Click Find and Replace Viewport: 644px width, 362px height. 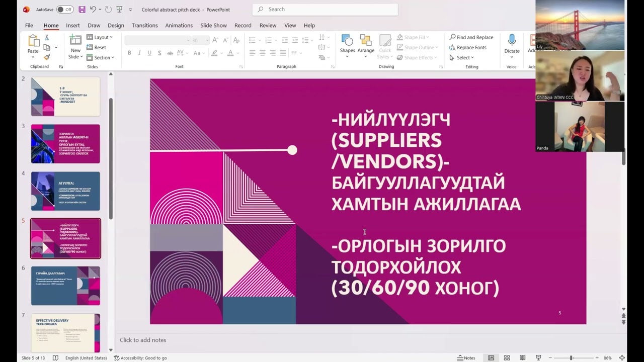471,37
